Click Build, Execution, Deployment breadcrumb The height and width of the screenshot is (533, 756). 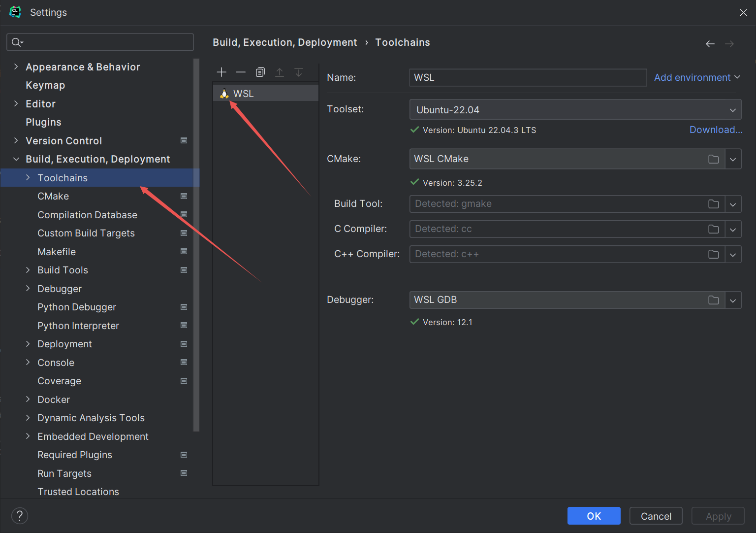click(x=285, y=42)
